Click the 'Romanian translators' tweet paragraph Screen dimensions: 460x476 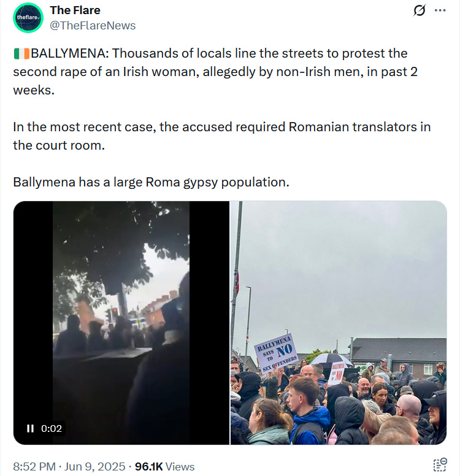coord(222,136)
